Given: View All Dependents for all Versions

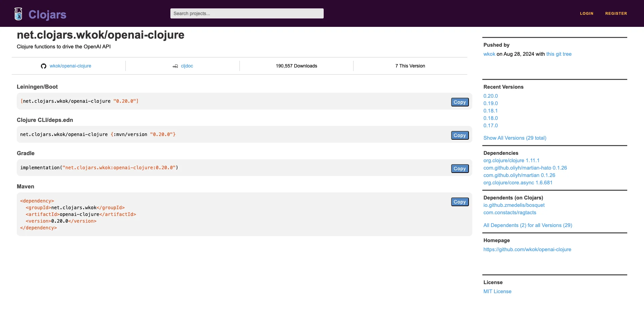Looking at the screenshot, I should pyautogui.click(x=528, y=225).
